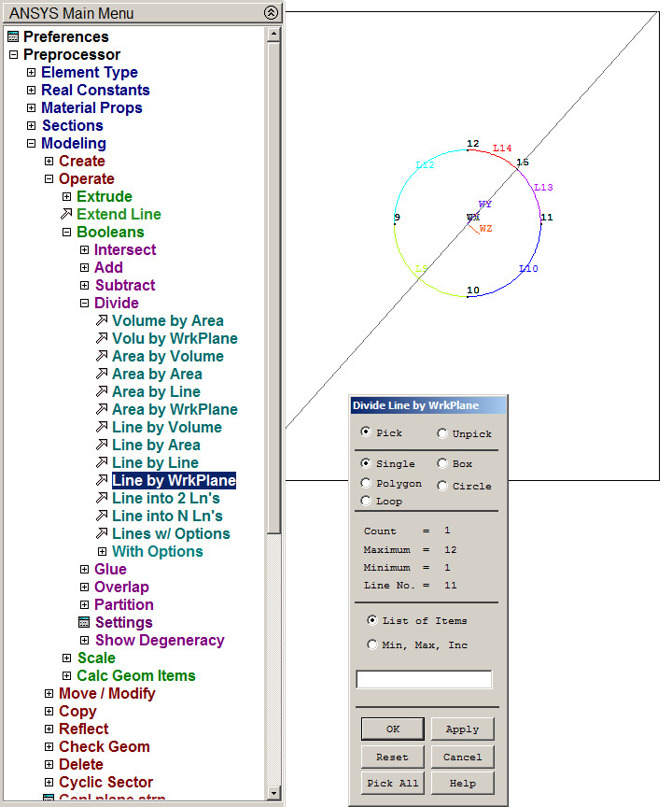Open Volume by Area command

coord(168,320)
